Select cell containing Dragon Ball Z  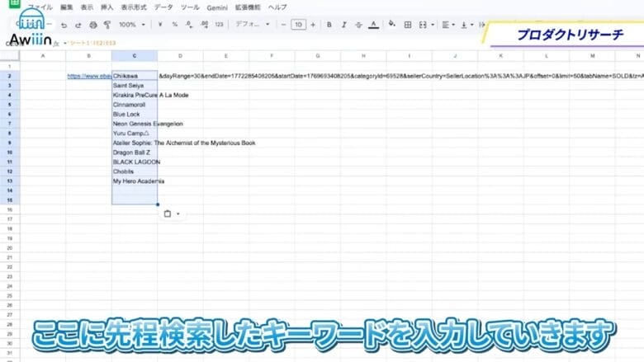(x=135, y=153)
